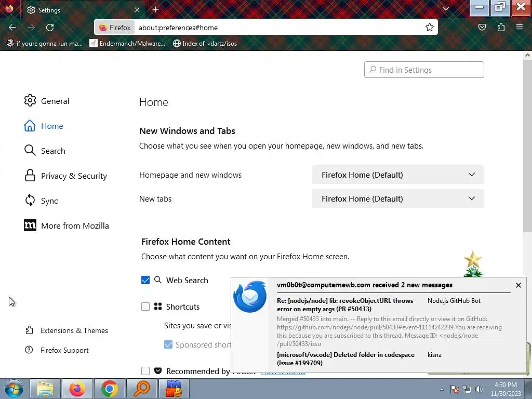Screen dimensions: 532x399
Task: Bookmark this page with the star icon
Action: (430, 28)
